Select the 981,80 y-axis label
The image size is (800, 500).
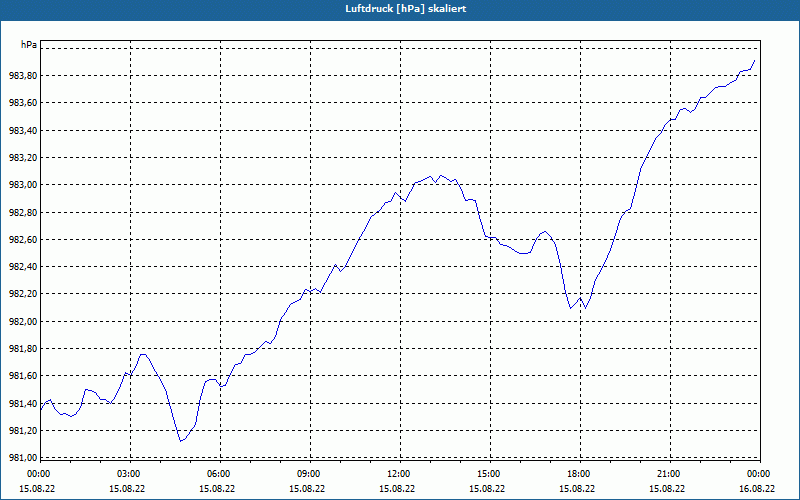[23, 348]
